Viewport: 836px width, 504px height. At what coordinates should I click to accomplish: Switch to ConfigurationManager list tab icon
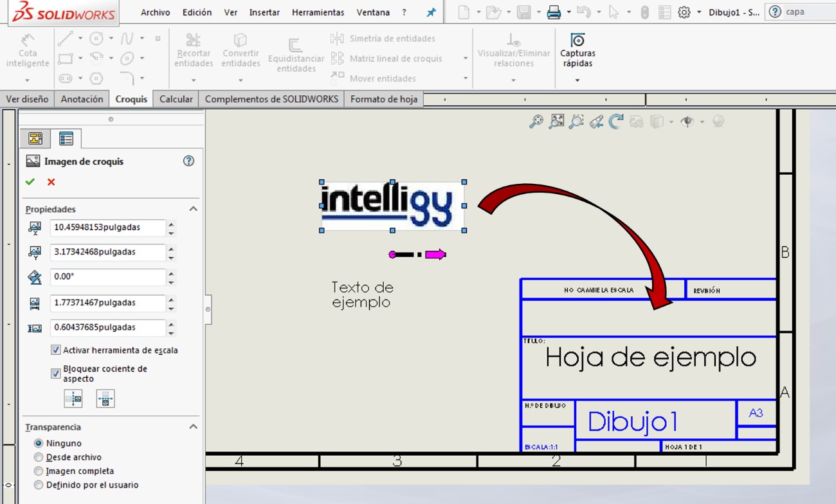click(x=66, y=138)
